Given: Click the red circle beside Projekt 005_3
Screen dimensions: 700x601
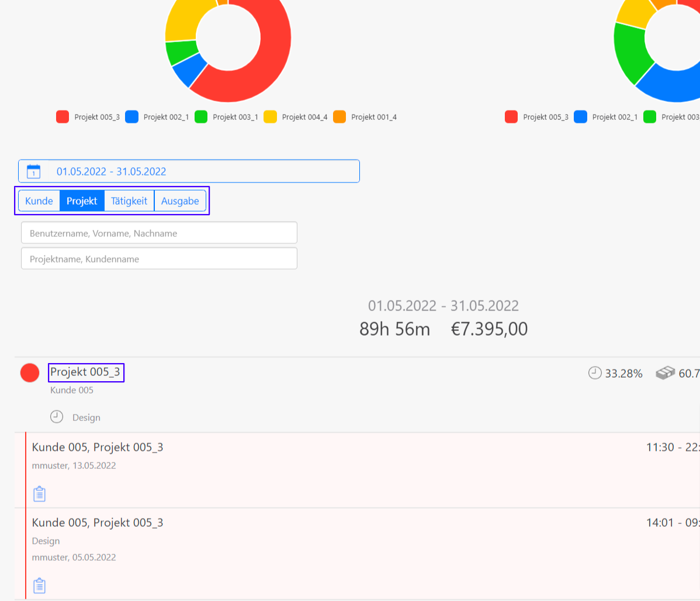Looking at the screenshot, I should point(30,372).
